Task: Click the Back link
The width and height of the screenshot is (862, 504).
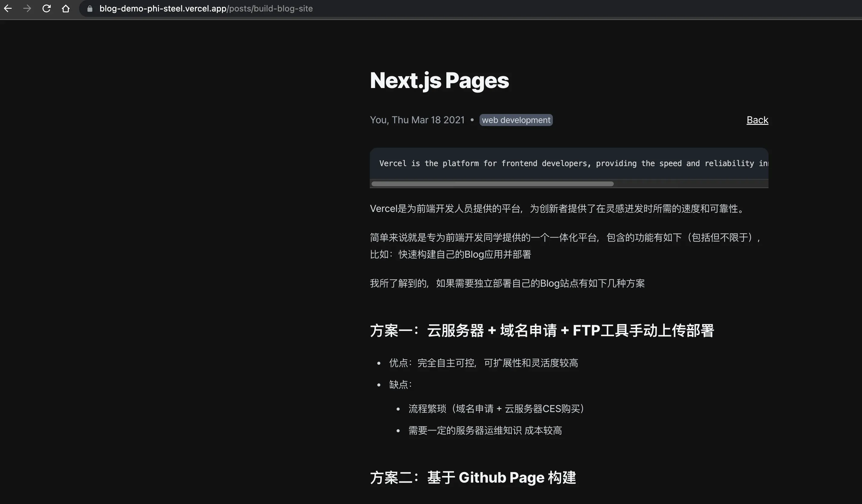Action: 757,120
